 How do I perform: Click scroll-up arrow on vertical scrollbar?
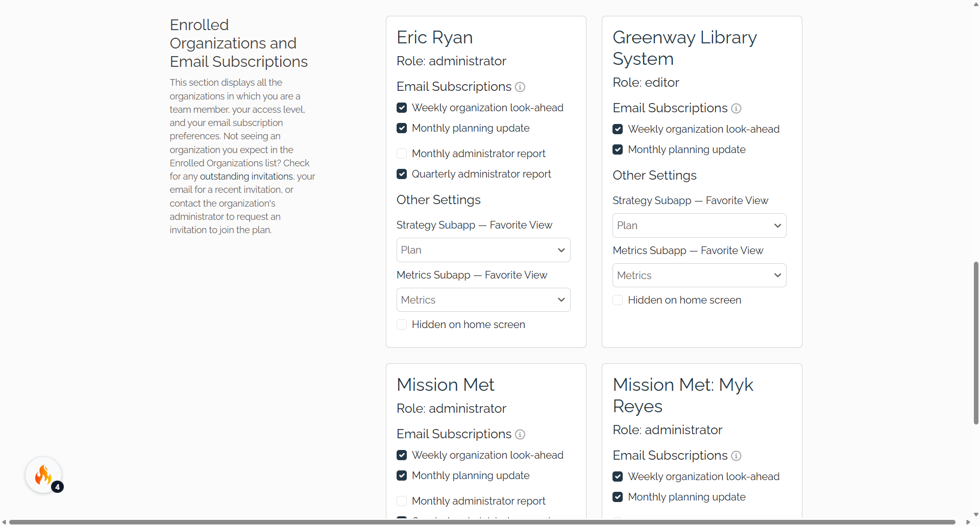click(976, 4)
